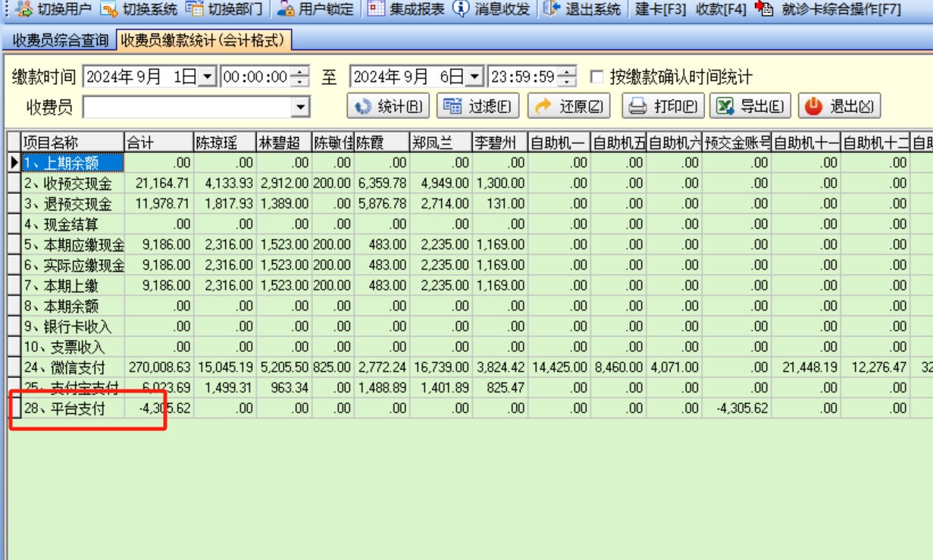Click the 用户锁定 user lock icon
Image resolution: width=933 pixels, height=560 pixels.
coord(285,9)
